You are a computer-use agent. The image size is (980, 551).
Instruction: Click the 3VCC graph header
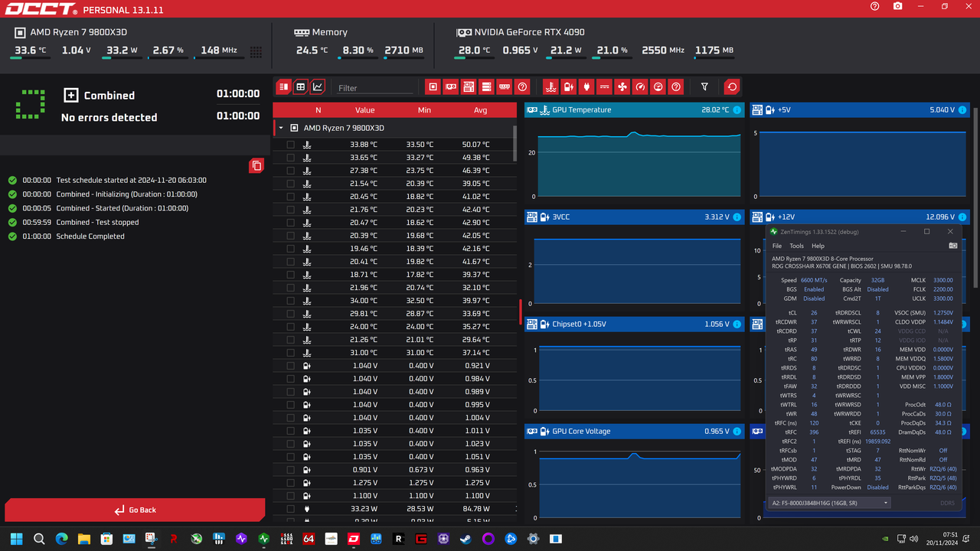(x=635, y=217)
